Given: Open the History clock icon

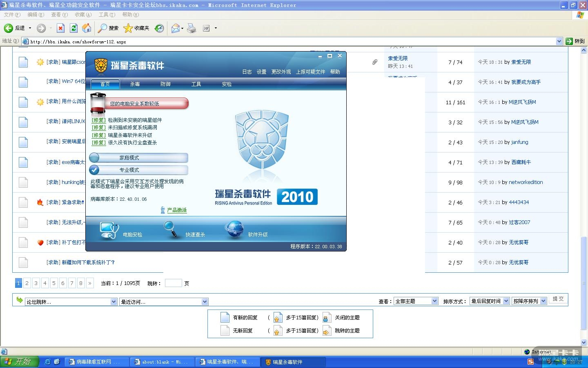Looking at the screenshot, I should tap(159, 28).
